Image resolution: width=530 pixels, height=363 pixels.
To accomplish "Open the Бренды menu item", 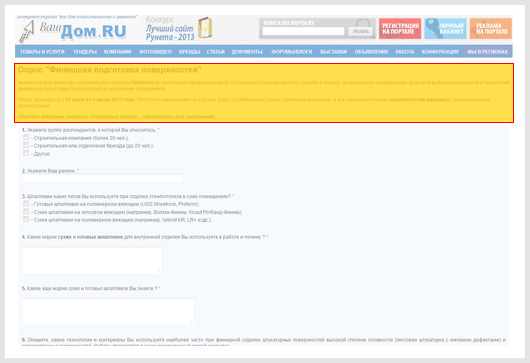I will point(189,52).
